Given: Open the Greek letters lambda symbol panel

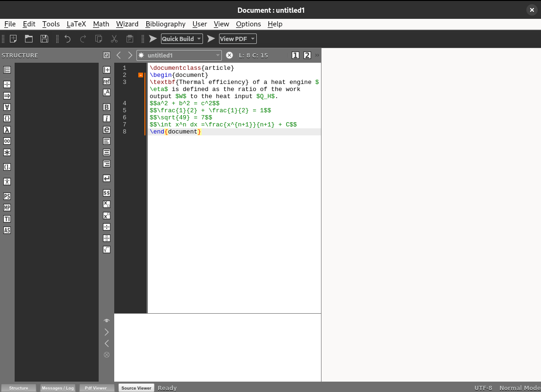Looking at the screenshot, I should pyautogui.click(x=7, y=130).
